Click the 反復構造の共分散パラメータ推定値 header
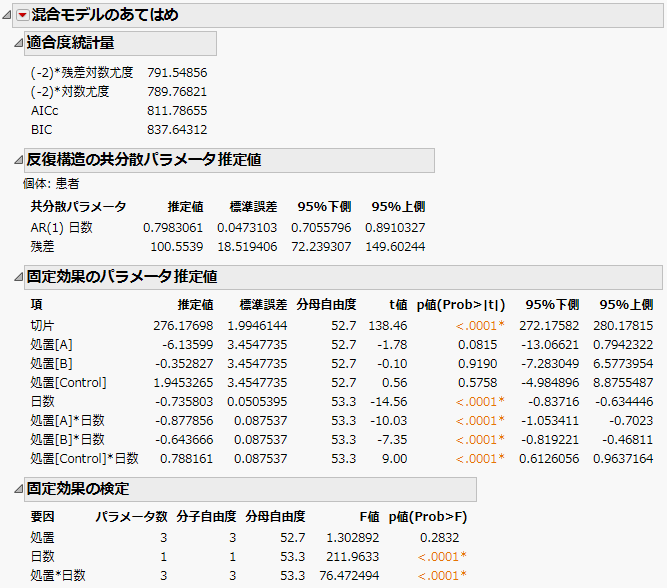 click(x=229, y=160)
